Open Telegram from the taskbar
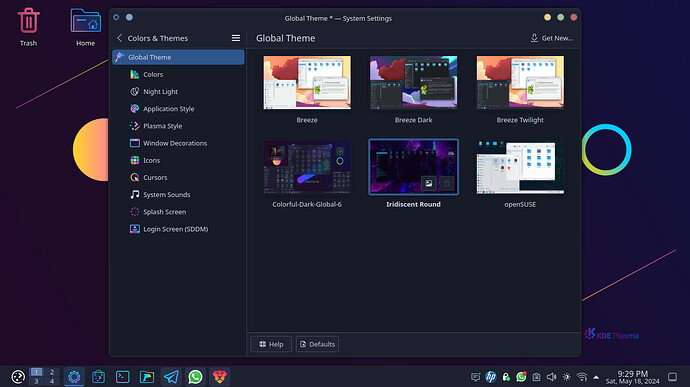This screenshot has width=690, height=387. tap(171, 377)
